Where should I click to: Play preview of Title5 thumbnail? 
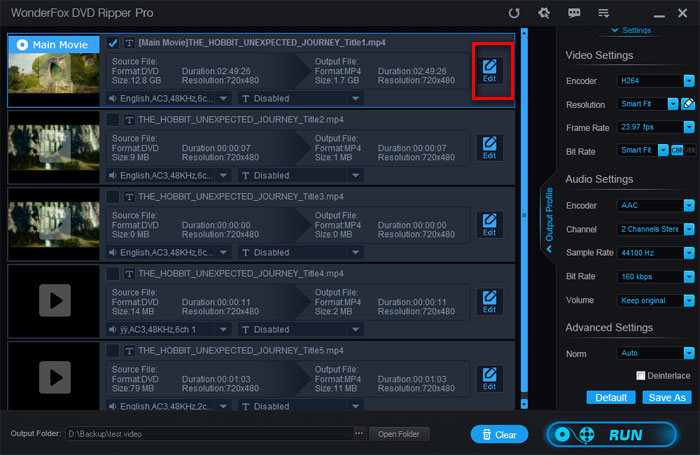(55, 377)
